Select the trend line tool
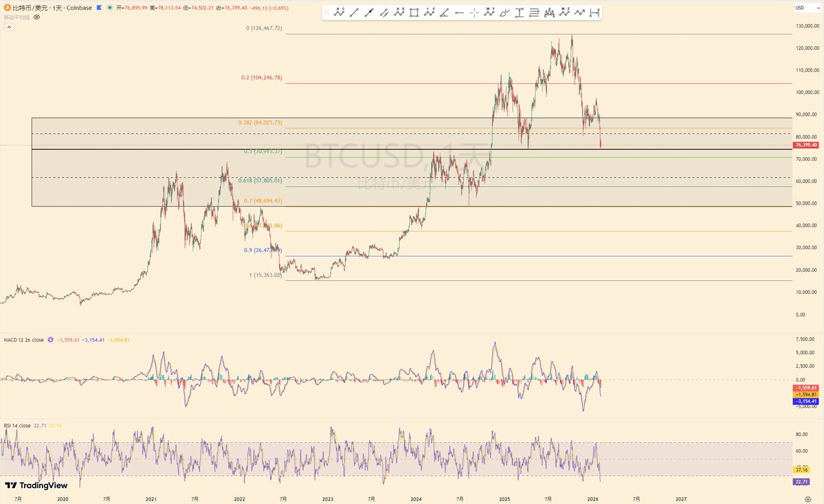This screenshot has width=824, height=504. pos(354,12)
